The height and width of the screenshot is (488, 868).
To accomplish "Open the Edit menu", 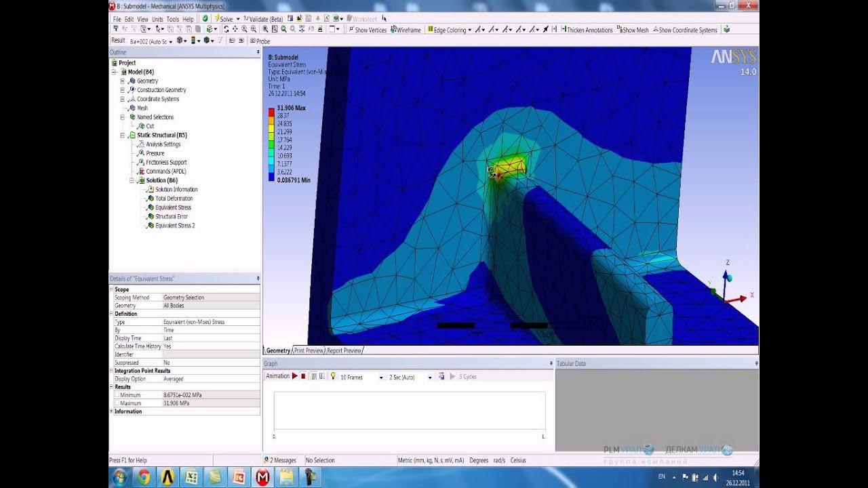I will point(129,19).
